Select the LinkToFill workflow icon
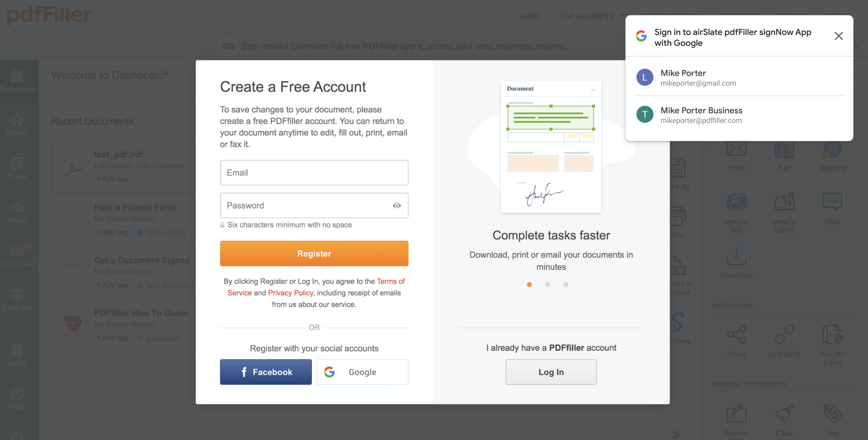This screenshot has height=440, width=868. click(x=784, y=335)
